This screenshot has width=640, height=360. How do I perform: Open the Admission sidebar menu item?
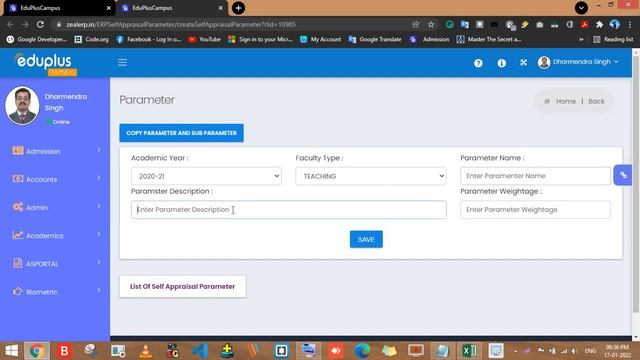tap(55, 151)
